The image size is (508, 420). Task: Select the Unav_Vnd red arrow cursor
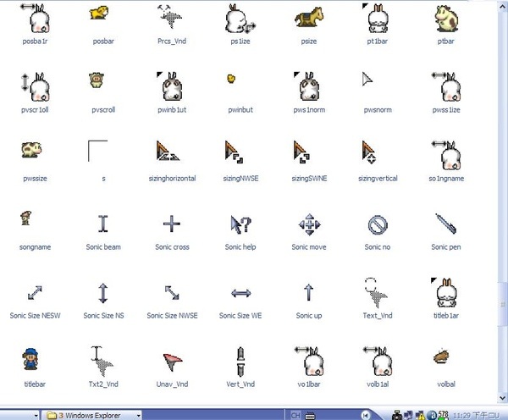click(173, 362)
